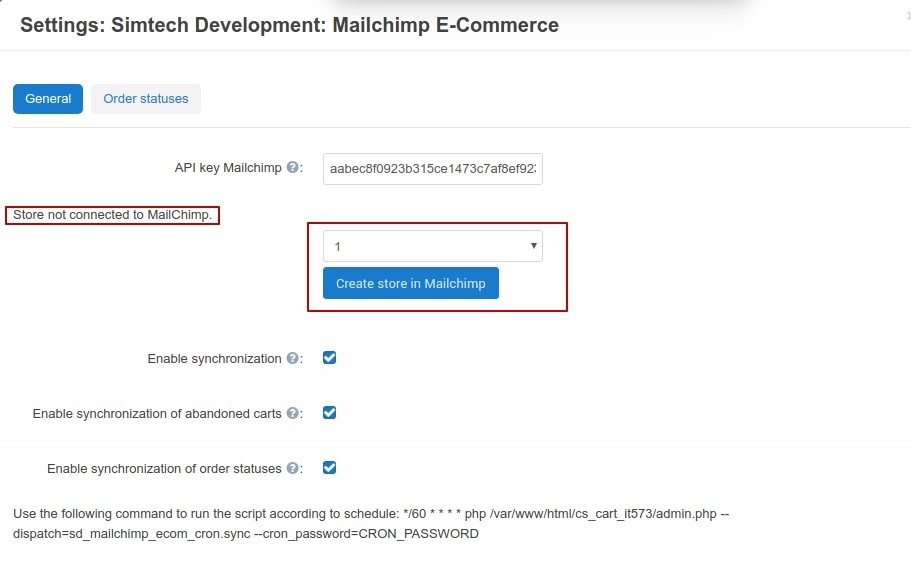Click the Create store in Mailchimp button
Screen dimensions: 911x576
[x=411, y=283]
